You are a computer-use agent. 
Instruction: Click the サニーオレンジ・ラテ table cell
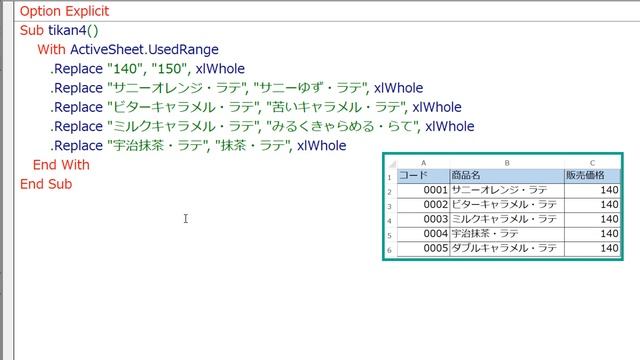(507, 190)
